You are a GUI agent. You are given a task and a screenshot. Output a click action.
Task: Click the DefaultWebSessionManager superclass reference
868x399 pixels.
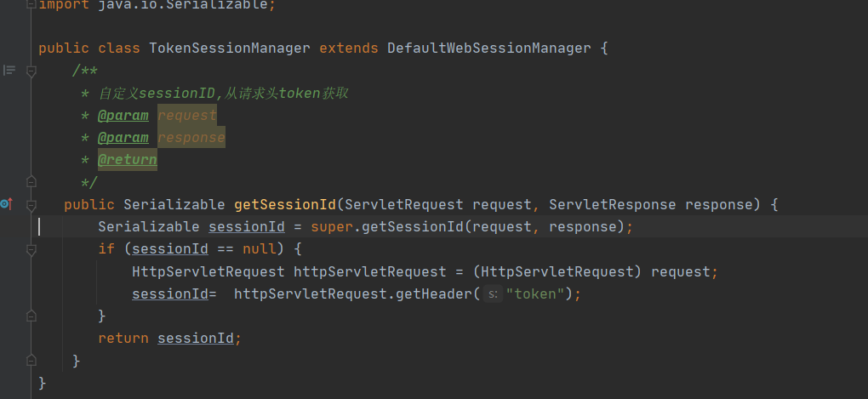click(x=488, y=48)
